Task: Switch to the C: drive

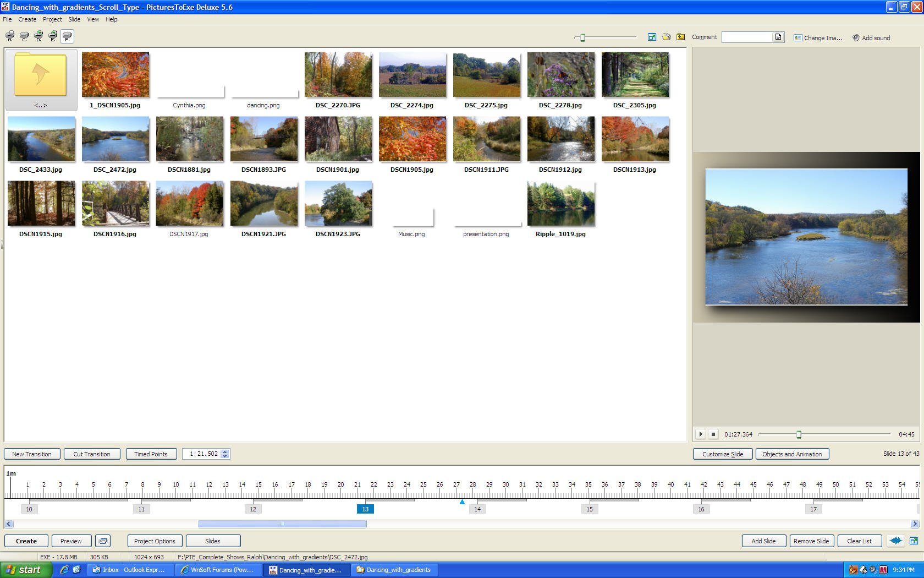Action: click(x=24, y=36)
